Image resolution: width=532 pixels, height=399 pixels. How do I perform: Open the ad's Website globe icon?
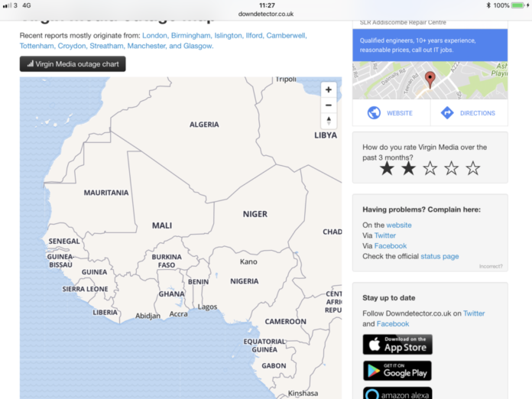point(374,113)
